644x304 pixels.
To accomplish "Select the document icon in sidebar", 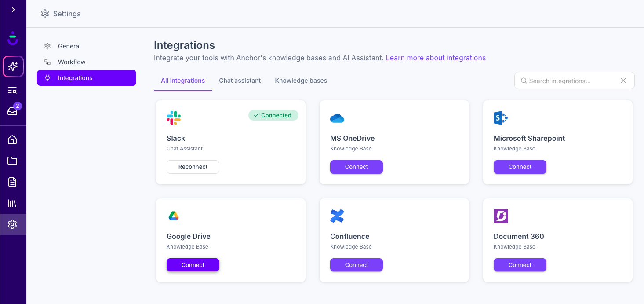I will coord(12,182).
